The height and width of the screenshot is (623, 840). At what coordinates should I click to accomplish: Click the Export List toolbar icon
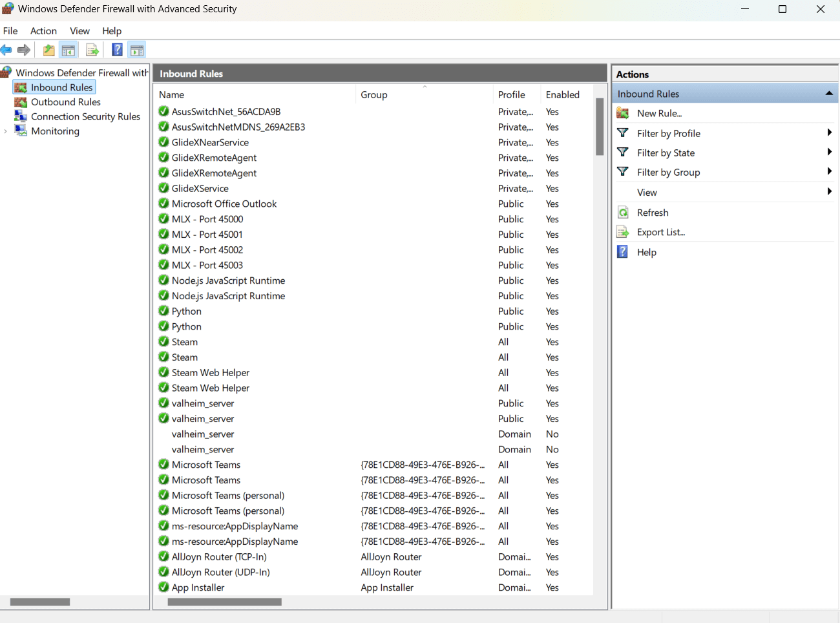point(92,50)
